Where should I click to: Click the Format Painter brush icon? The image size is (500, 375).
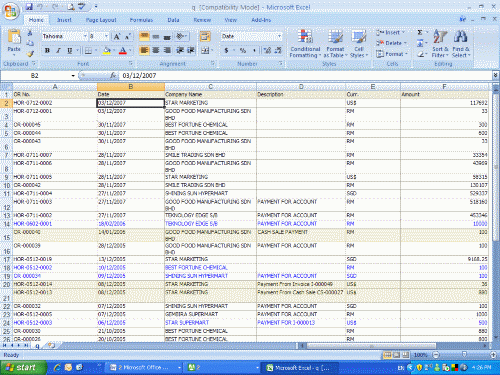tap(30, 53)
